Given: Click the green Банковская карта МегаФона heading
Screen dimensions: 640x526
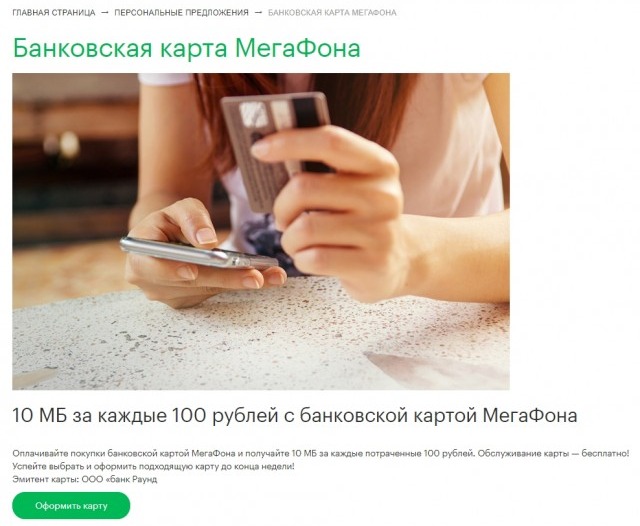Looking at the screenshot, I should coord(187,48).
